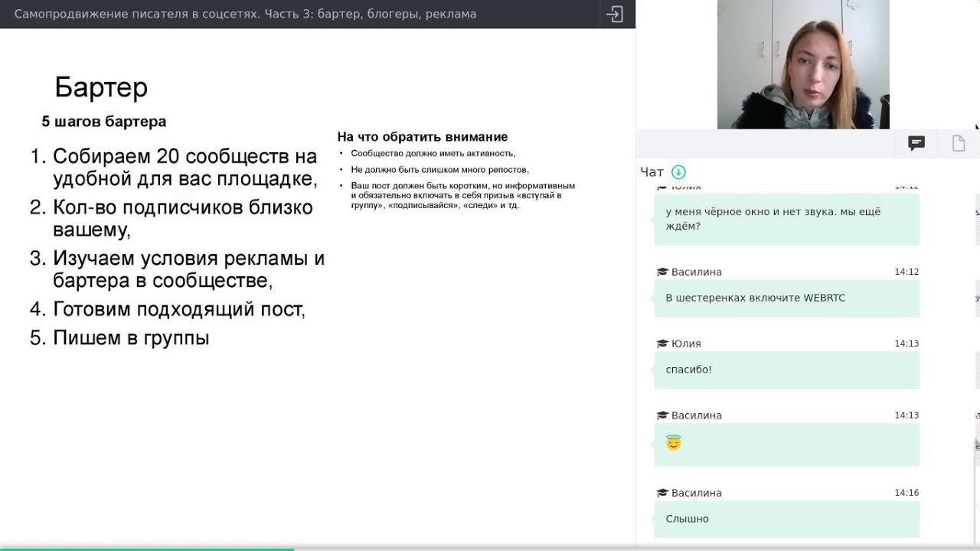Viewport: 980px width, 551px height.
Task: Click subtitle '5 шагов бартера'
Action: point(104,122)
